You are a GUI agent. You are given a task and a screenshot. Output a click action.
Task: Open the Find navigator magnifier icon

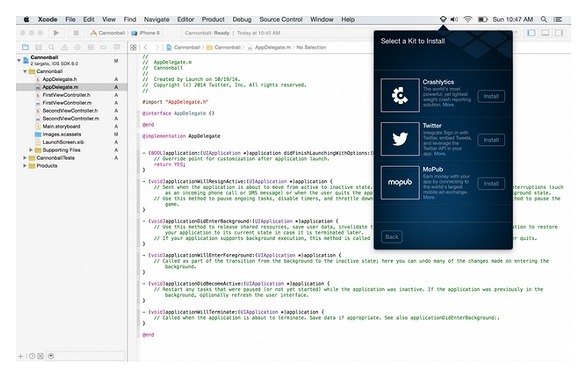pos(51,47)
